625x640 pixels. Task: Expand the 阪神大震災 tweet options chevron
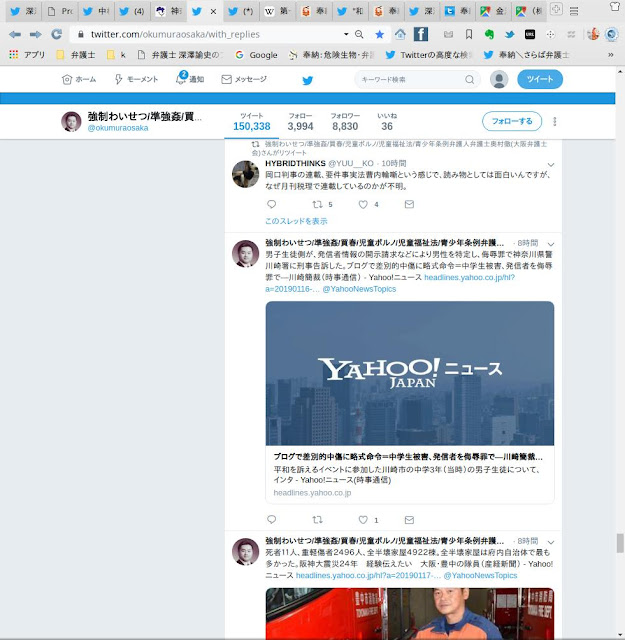coord(551,542)
